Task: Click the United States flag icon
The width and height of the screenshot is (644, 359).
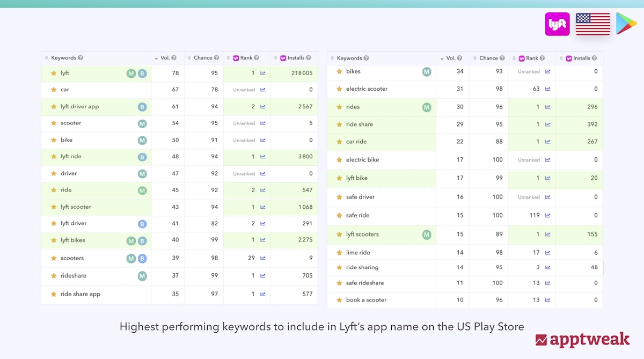Action: (592, 24)
